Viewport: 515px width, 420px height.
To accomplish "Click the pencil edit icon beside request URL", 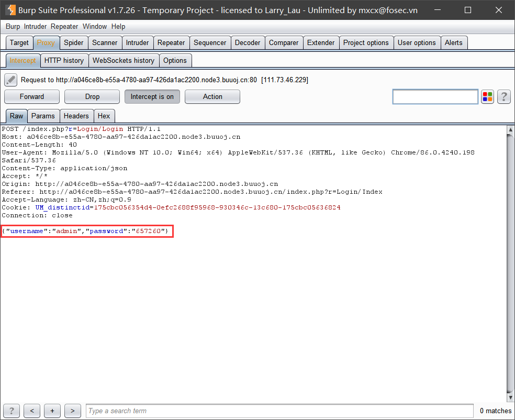I will pyautogui.click(x=11, y=80).
